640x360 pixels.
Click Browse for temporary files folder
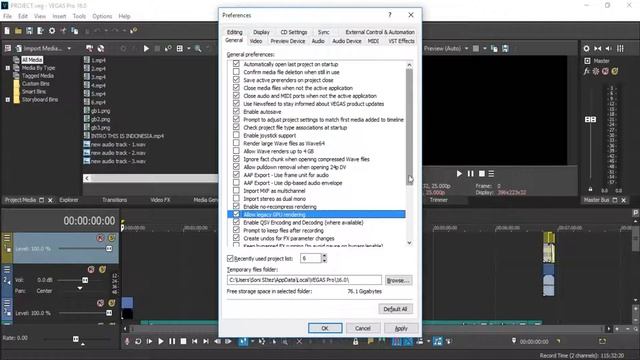[x=398, y=280]
